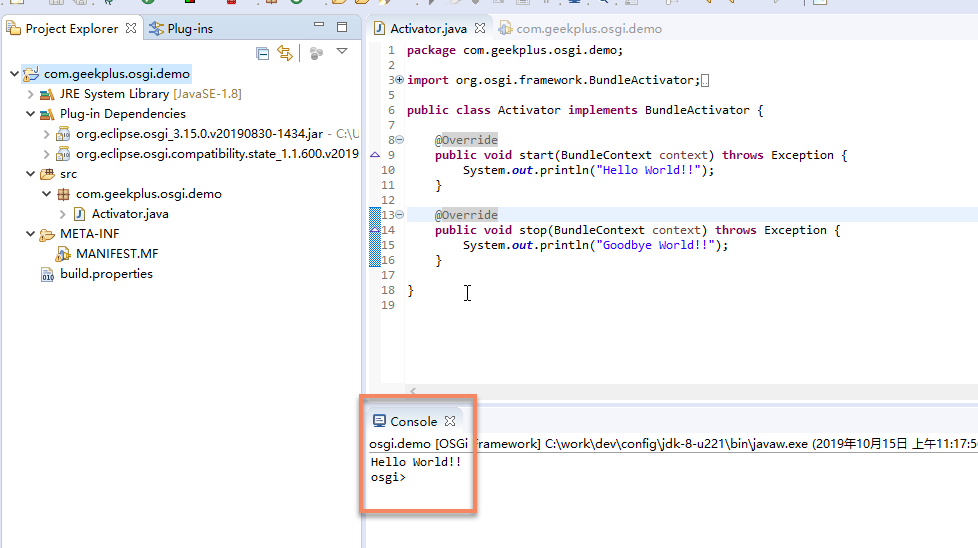Click override marker on line 9
This screenshot has height=548, width=978.
(375, 155)
